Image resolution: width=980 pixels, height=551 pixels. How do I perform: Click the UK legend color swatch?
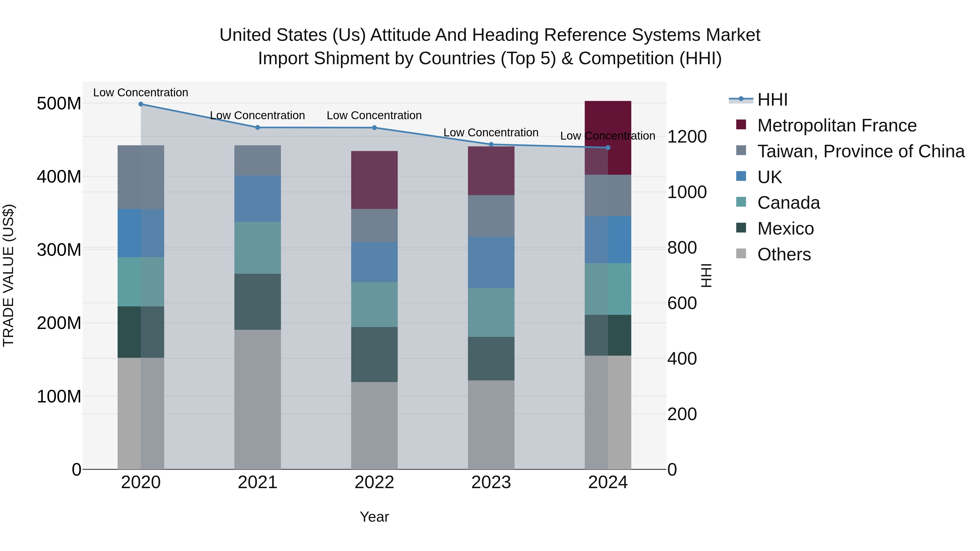(x=741, y=176)
